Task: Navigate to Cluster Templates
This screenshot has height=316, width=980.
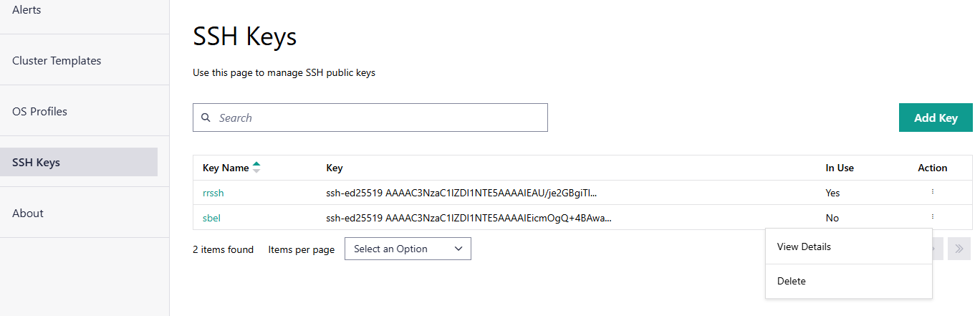Action: (x=57, y=61)
